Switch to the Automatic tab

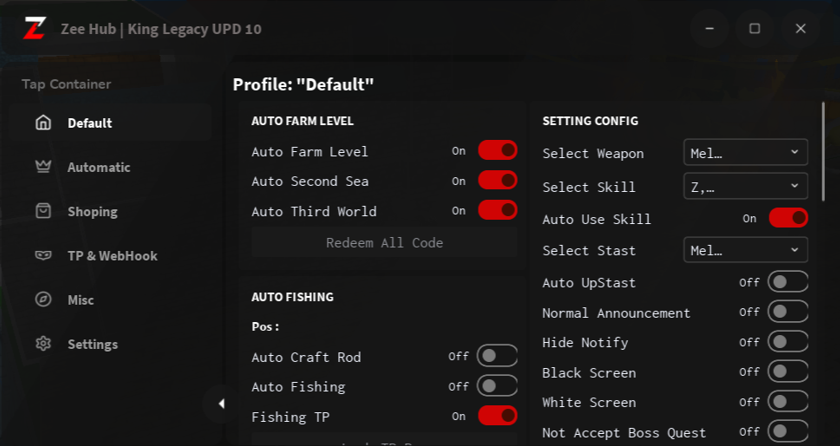click(98, 167)
